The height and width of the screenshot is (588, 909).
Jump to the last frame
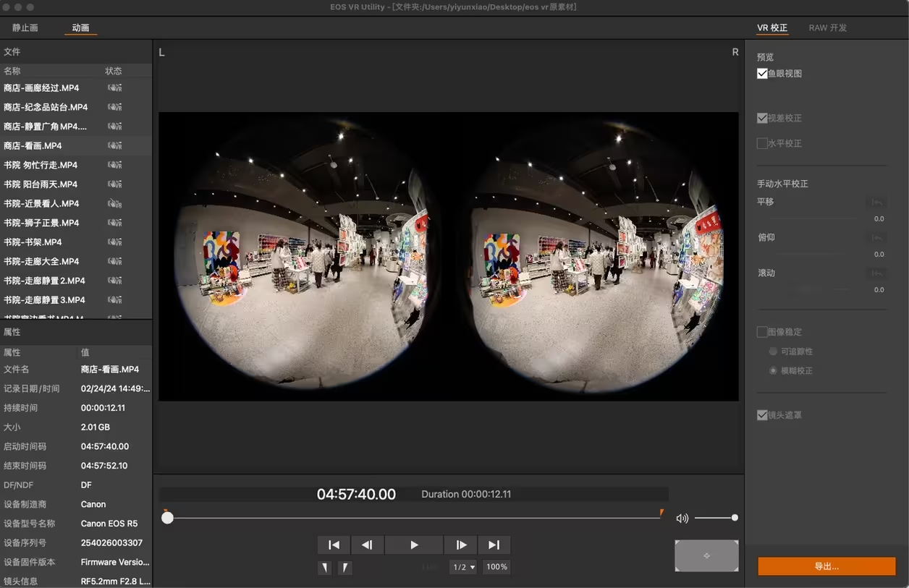point(494,545)
